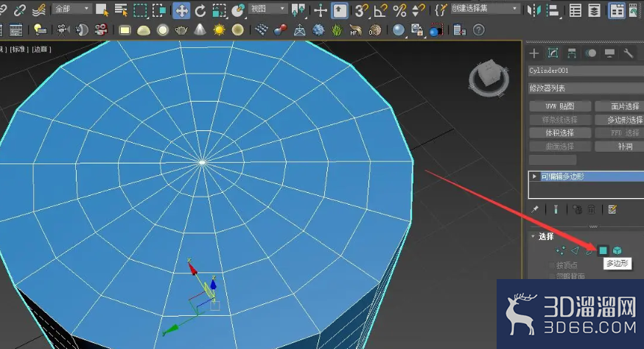Click the sun light icon

tap(219, 29)
